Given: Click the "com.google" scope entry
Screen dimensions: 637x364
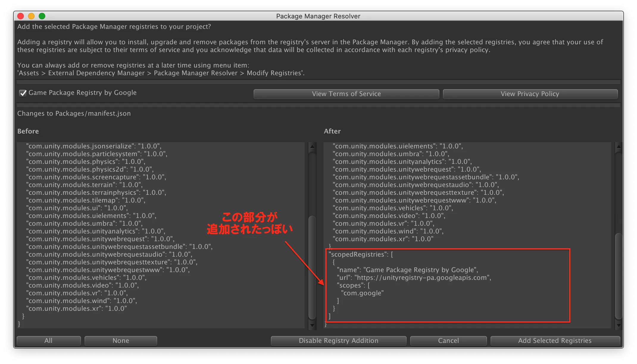Looking at the screenshot, I should pos(362,293).
